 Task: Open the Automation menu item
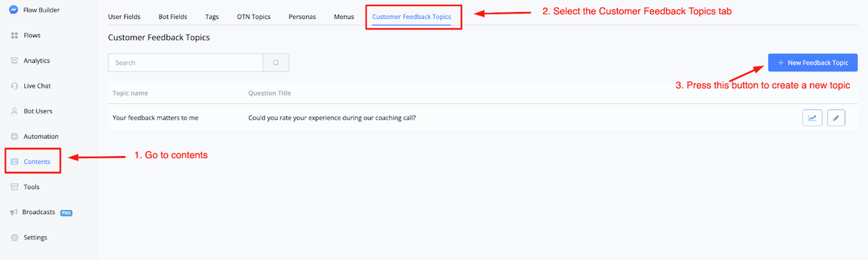[x=41, y=136]
